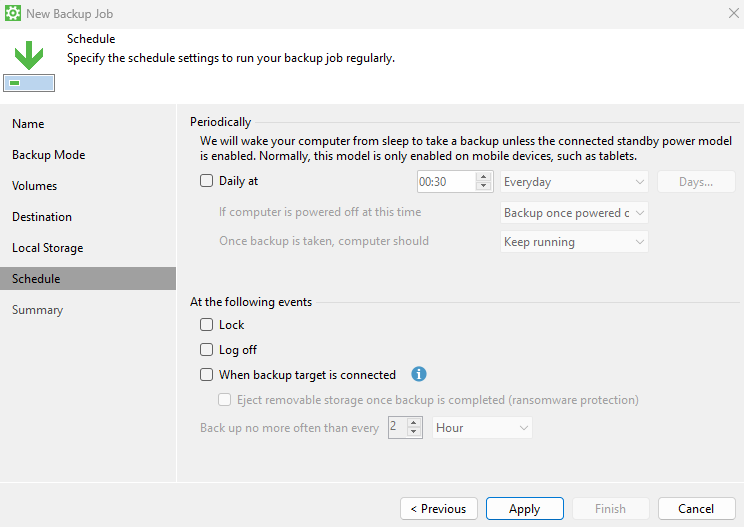This screenshot has height=527, width=744.
Task: Check the Lock event option
Action: (207, 325)
